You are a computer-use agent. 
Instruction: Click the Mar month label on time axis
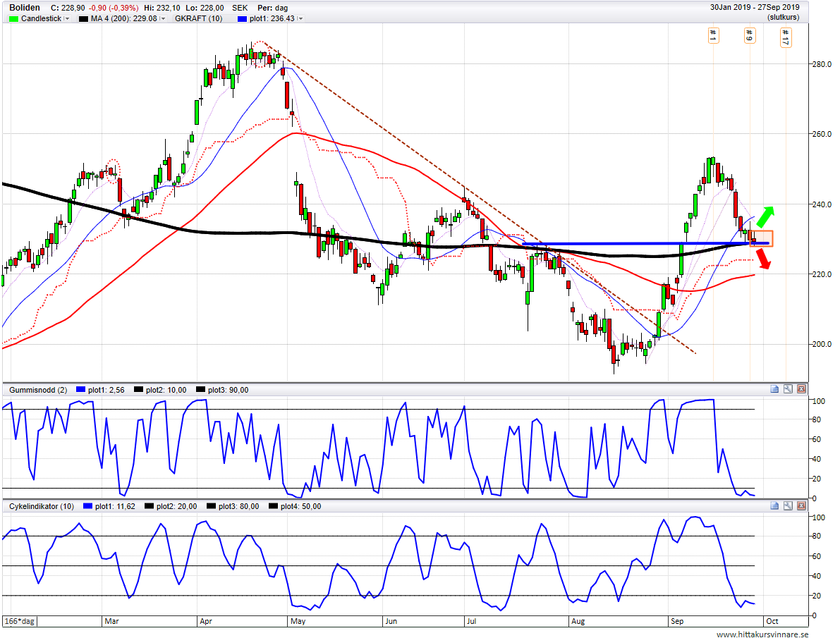click(x=111, y=621)
